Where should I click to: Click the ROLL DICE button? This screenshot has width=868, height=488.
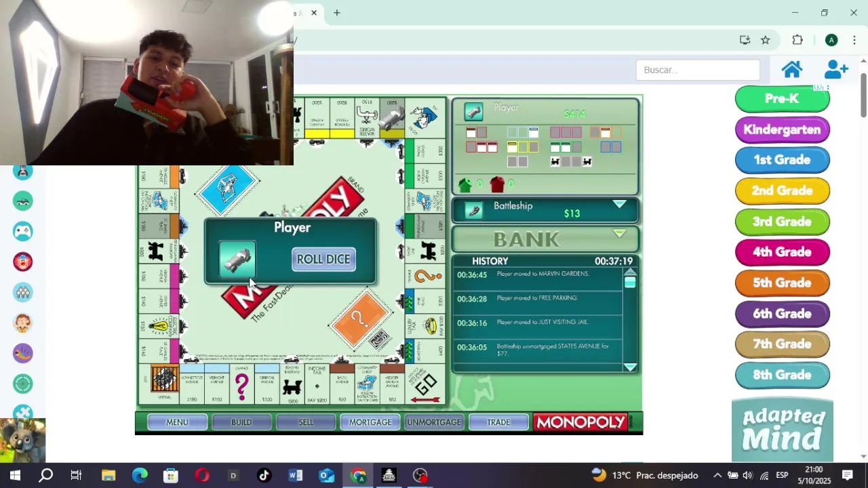click(323, 259)
